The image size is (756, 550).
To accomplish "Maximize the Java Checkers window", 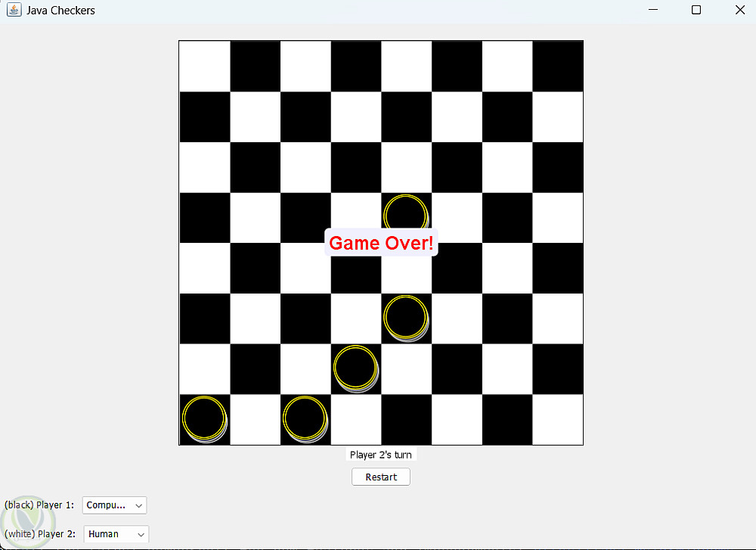I will (x=696, y=10).
